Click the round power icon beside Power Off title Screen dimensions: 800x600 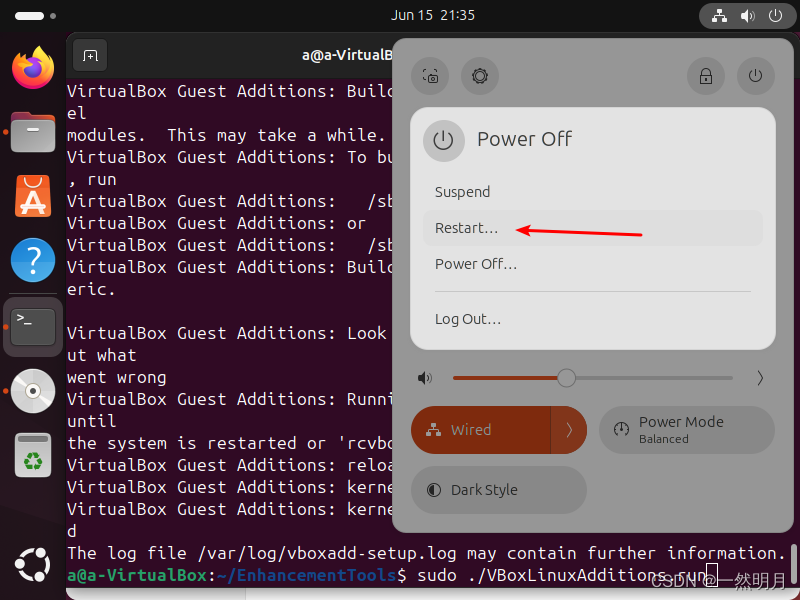point(443,140)
